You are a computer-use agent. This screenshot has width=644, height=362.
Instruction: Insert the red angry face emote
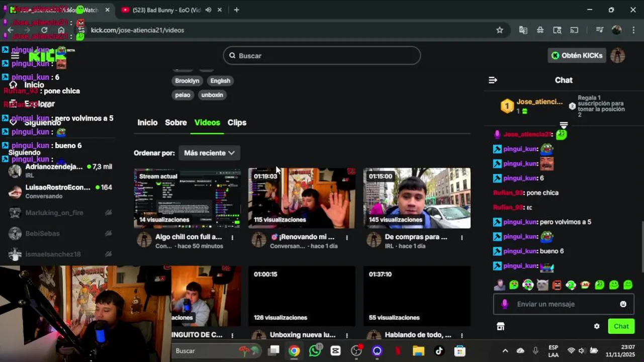click(x=557, y=285)
